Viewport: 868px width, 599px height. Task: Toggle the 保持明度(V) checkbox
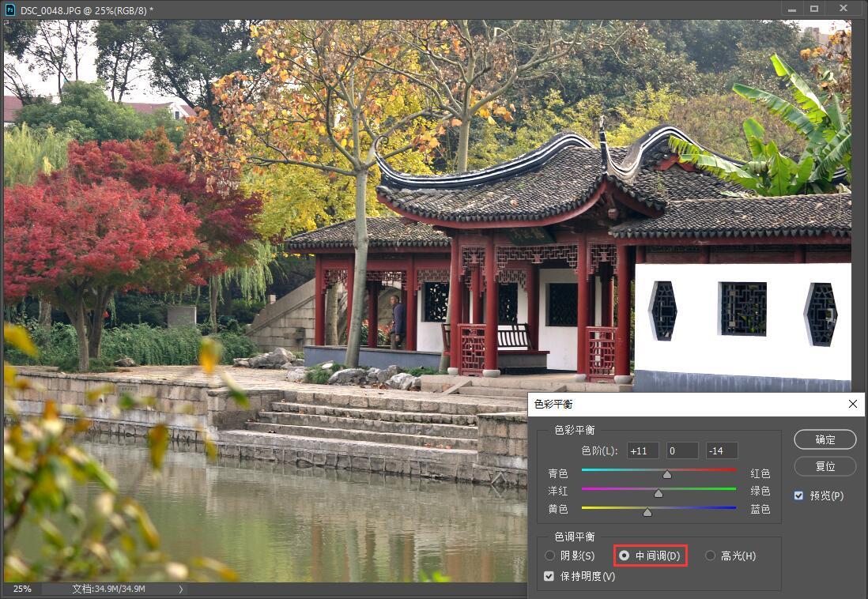point(549,576)
